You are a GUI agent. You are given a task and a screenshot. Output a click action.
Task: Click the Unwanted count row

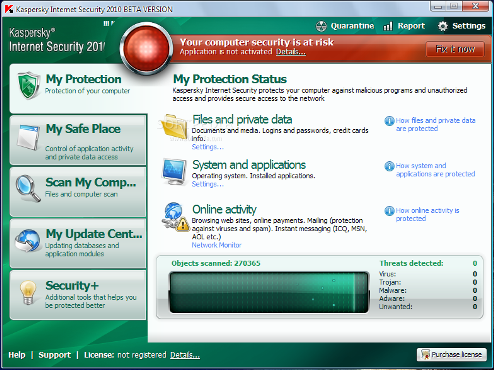tap(428, 306)
